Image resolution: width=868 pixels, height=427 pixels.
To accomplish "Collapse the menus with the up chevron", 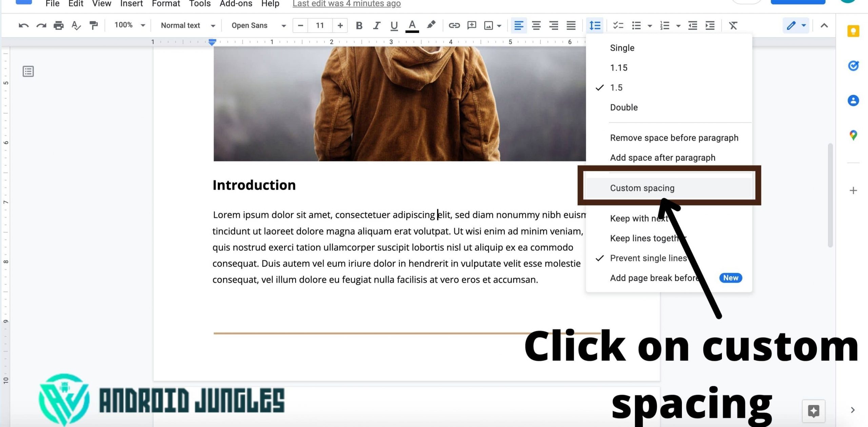I will point(824,25).
